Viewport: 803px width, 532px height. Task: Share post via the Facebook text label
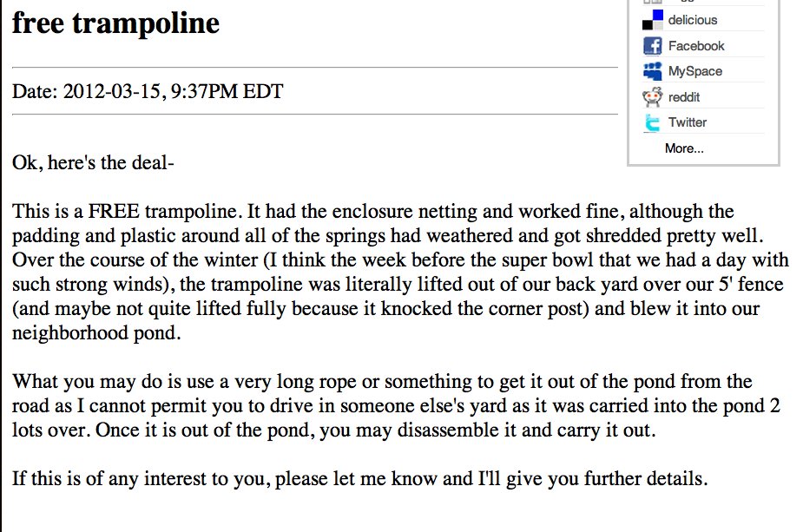696,46
